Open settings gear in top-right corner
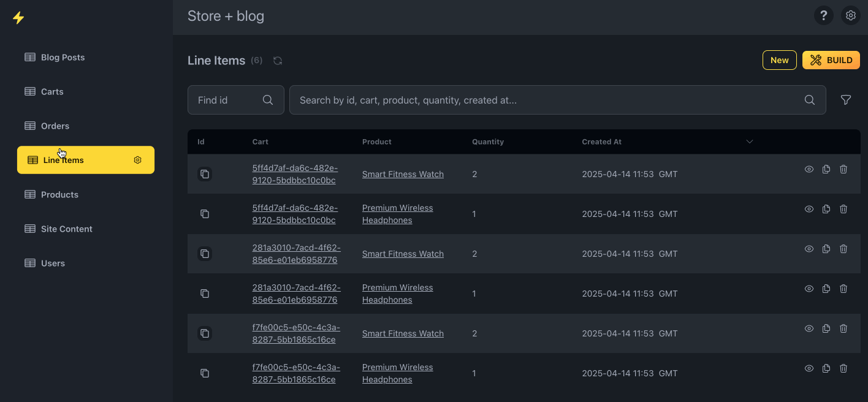This screenshot has height=402, width=868. click(x=850, y=16)
